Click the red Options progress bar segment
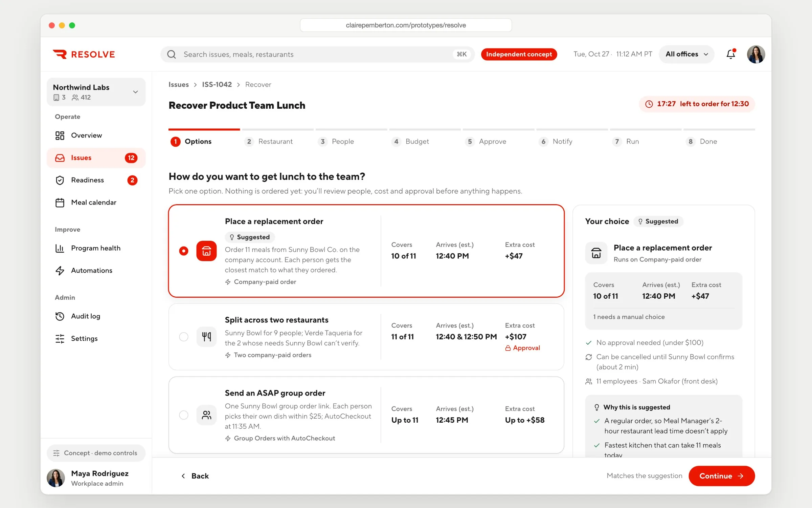The image size is (812, 508). tap(204, 129)
